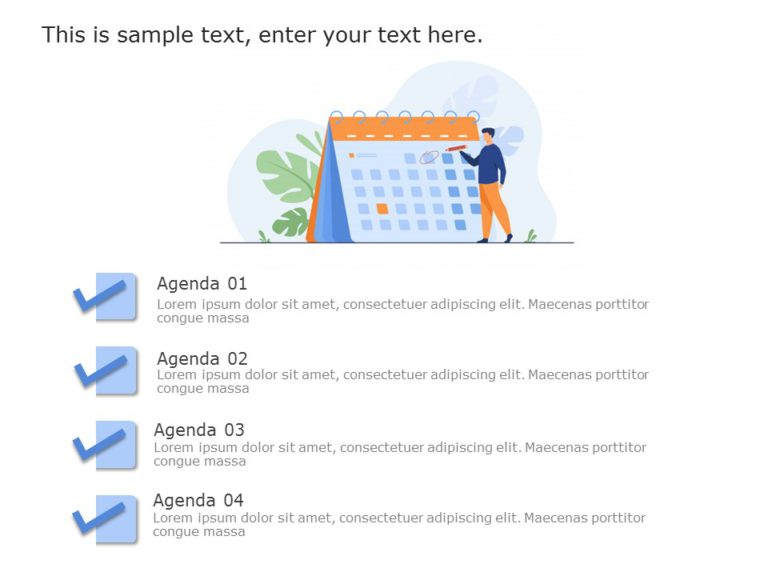Image resolution: width=768 pixels, height=576 pixels.
Task: Click the large green monstera leaf
Action: pyautogui.click(x=285, y=175)
